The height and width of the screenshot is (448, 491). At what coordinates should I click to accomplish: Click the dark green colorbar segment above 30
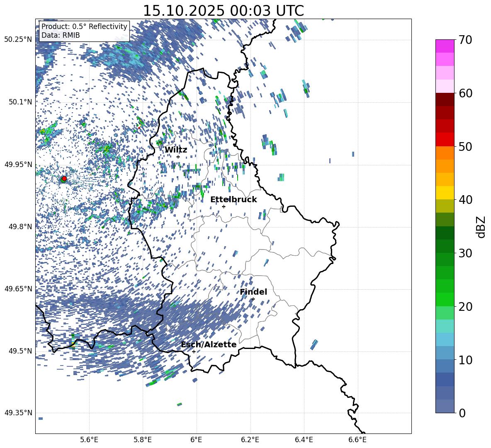click(445, 246)
